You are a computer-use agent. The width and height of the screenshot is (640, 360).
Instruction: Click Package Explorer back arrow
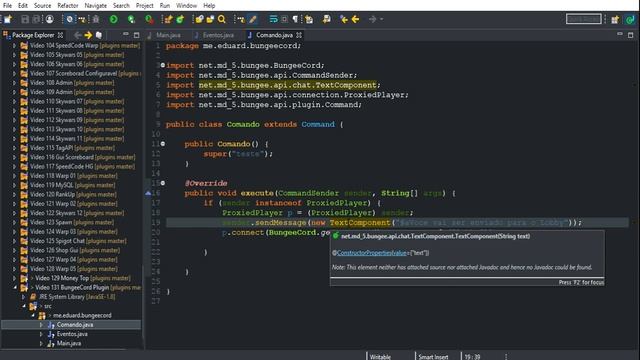click(77, 35)
